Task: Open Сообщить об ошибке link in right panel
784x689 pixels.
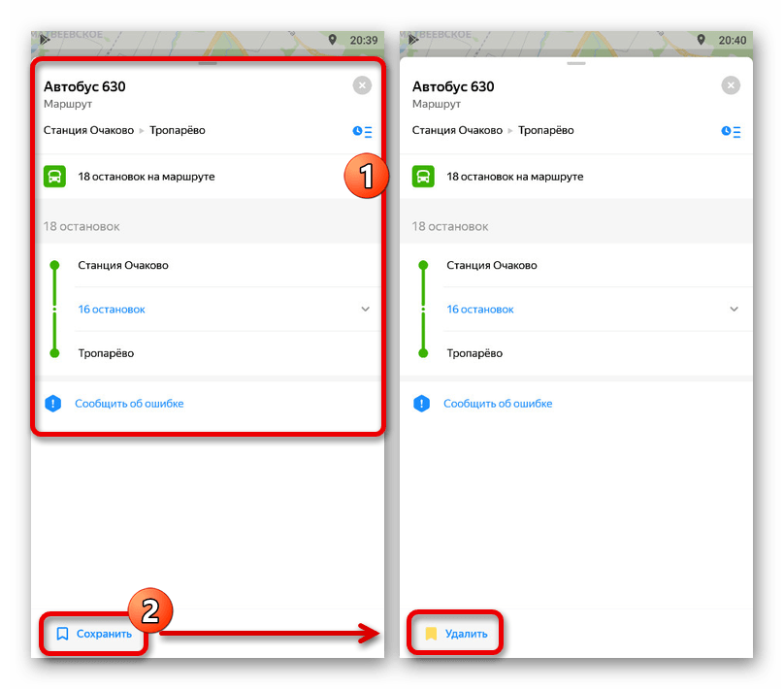Action: [498, 404]
